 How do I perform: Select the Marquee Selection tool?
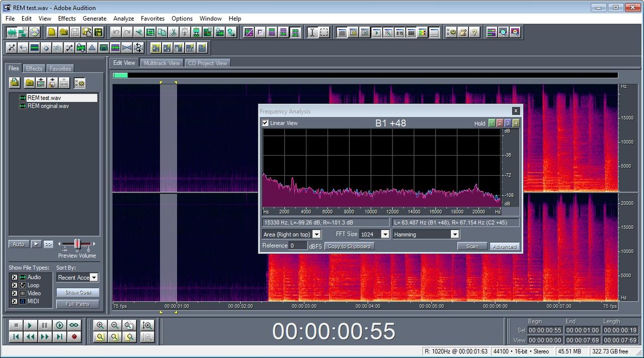point(324,32)
